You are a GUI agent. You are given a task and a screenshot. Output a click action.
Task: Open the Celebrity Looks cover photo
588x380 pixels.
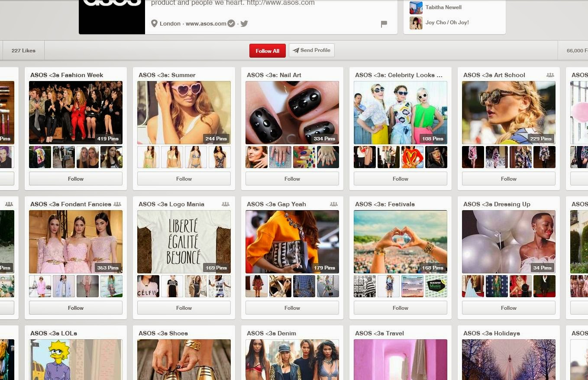pyautogui.click(x=401, y=113)
